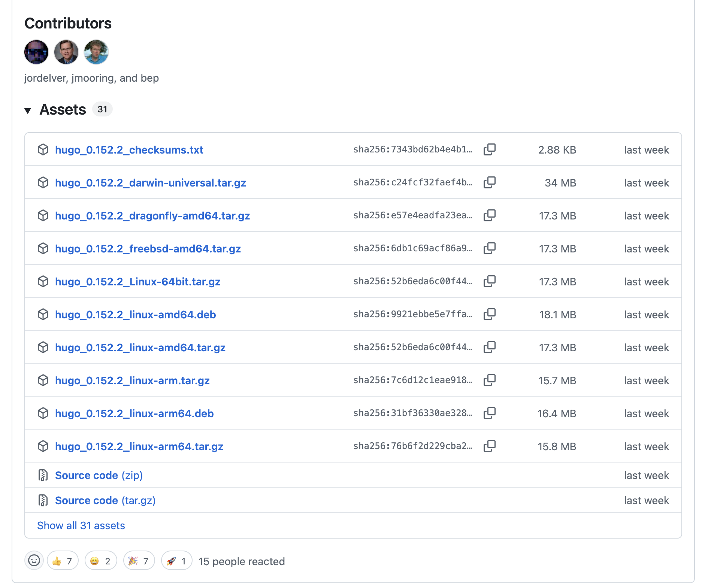Open jordelver's contributor avatar
The height and width of the screenshot is (588, 702).
(36, 52)
